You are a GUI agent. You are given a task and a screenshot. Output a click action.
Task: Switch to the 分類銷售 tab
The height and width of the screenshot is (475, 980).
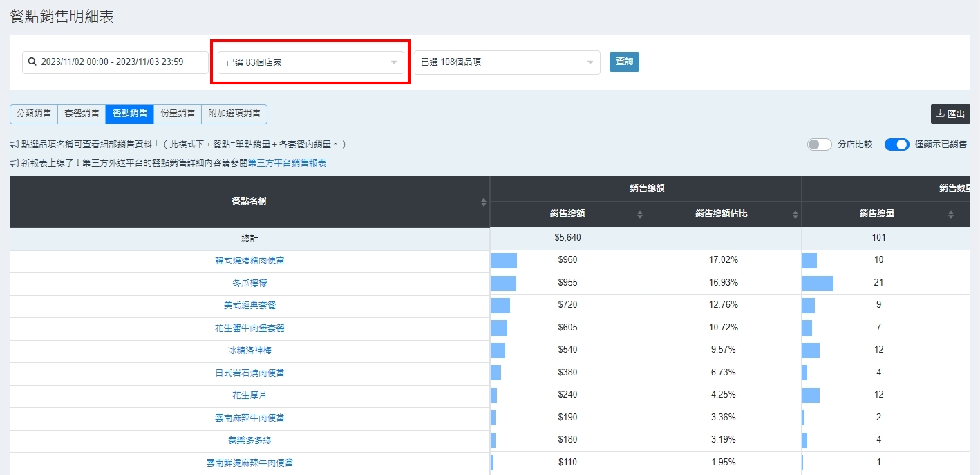[34, 113]
